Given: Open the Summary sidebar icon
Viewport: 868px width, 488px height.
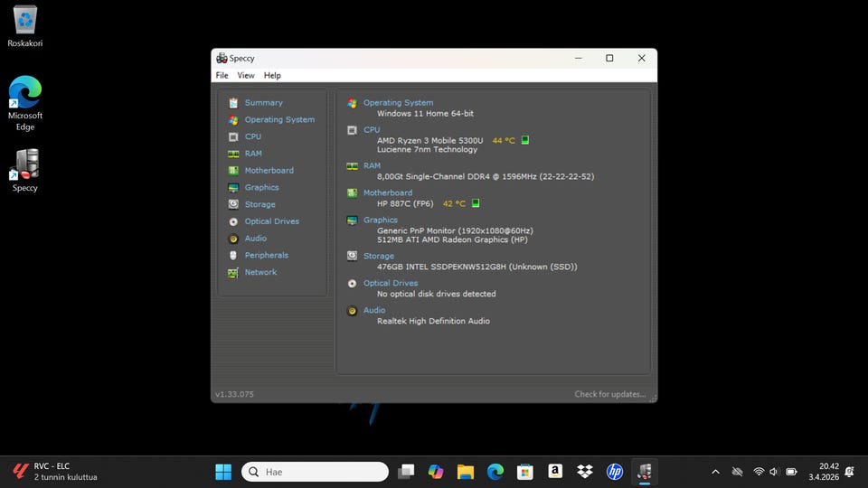Looking at the screenshot, I should pos(233,103).
